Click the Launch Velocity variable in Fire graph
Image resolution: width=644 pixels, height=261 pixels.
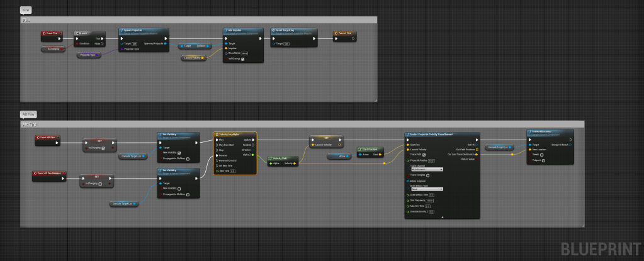[193, 58]
